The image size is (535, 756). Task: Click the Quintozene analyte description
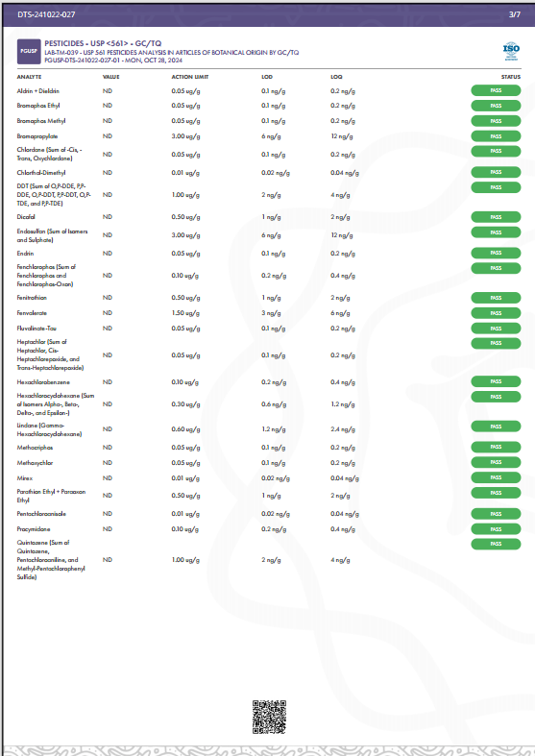click(51, 560)
